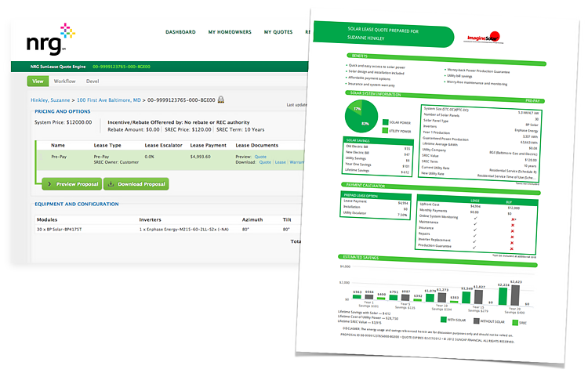The image size is (588, 373).
Task: Click the Utility Power legend swatch
Action: click(385, 130)
